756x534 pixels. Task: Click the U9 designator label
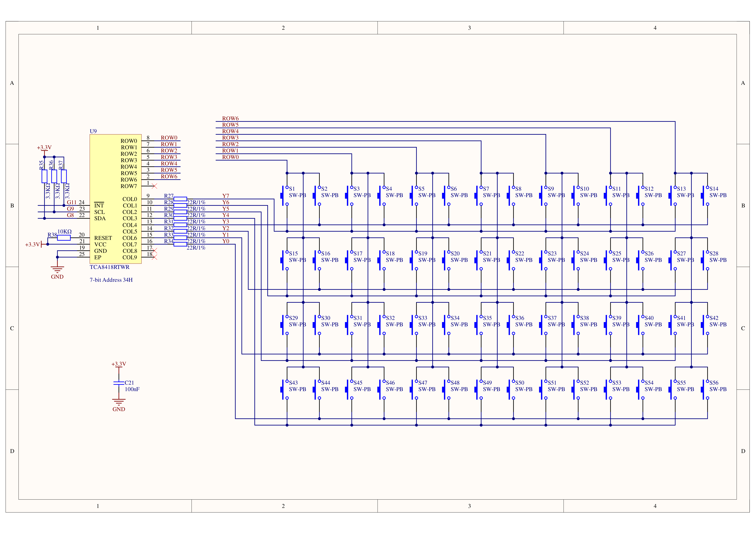pyautogui.click(x=93, y=131)
